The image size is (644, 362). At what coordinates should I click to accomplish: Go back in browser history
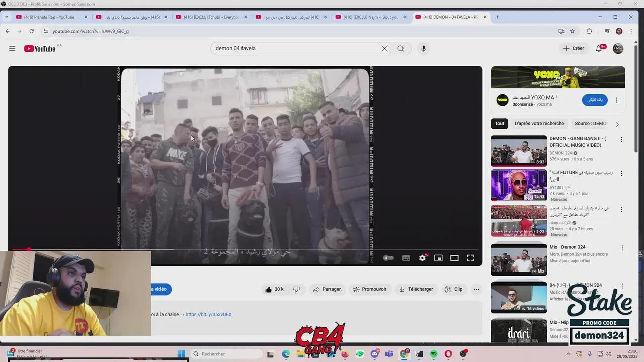tap(7, 31)
